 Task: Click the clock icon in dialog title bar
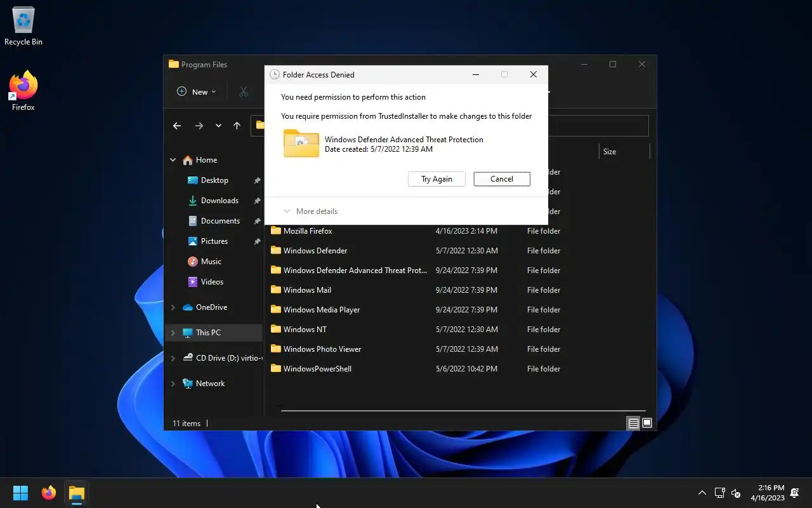(275, 74)
